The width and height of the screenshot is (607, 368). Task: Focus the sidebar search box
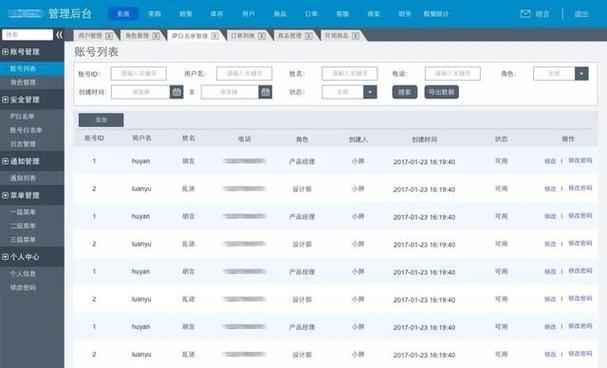tap(27, 35)
